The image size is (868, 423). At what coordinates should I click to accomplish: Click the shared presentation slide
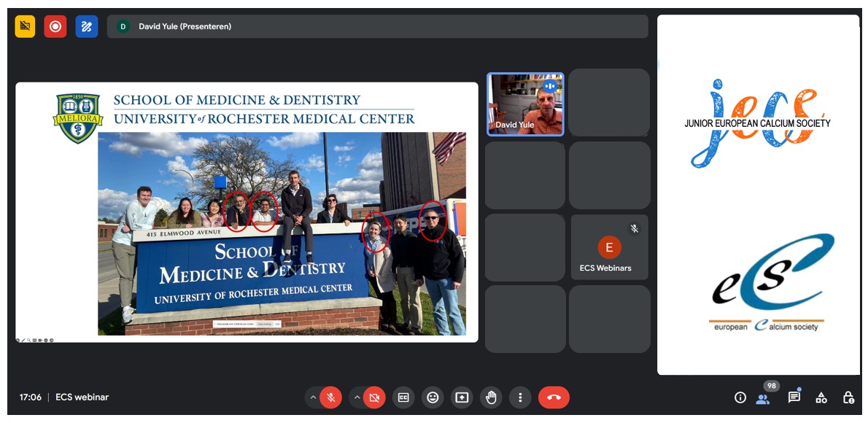tap(247, 212)
